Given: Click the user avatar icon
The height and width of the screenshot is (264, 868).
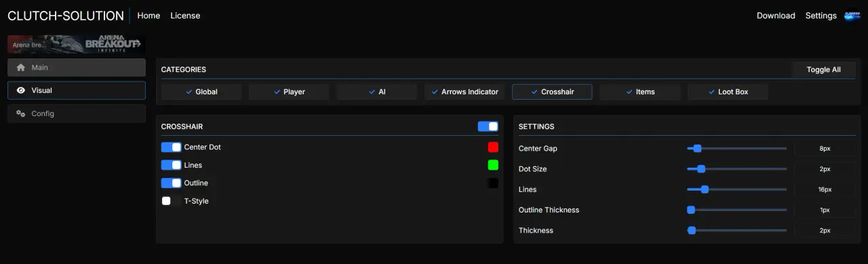Looking at the screenshot, I should tap(852, 15).
